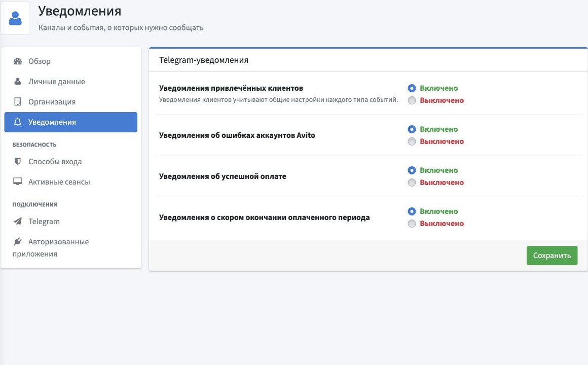
Task: Click the monitor icon beside Активные сеансы
Action: (x=18, y=182)
